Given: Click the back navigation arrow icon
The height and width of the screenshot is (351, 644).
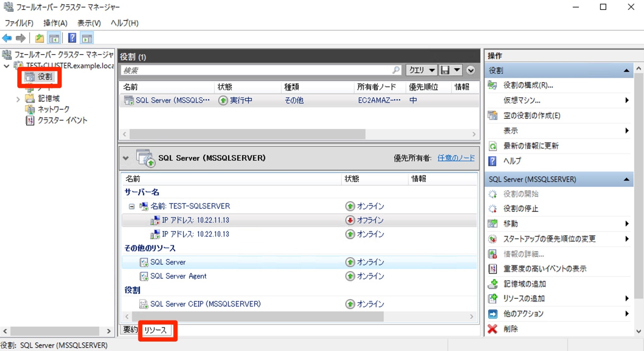Looking at the screenshot, I should click(x=6, y=38).
